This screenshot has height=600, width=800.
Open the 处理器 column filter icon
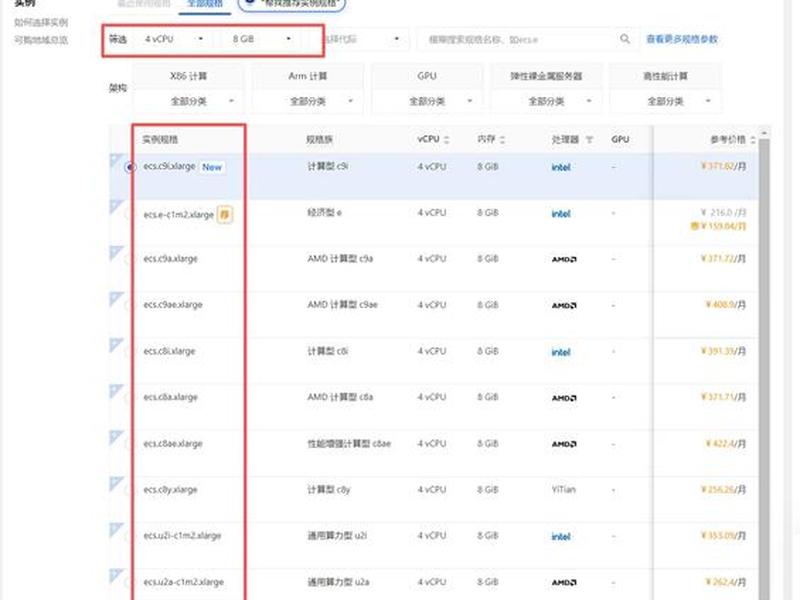[x=589, y=139]
